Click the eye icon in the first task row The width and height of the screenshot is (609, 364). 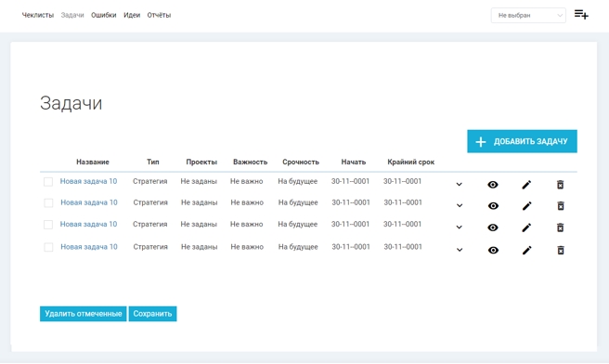(x=492, y=185)
